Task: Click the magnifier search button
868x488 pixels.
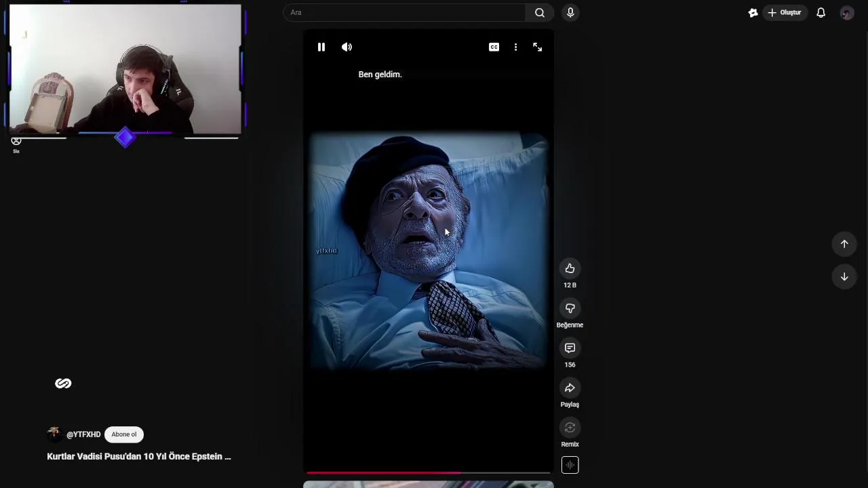Action: click(540, 12)
